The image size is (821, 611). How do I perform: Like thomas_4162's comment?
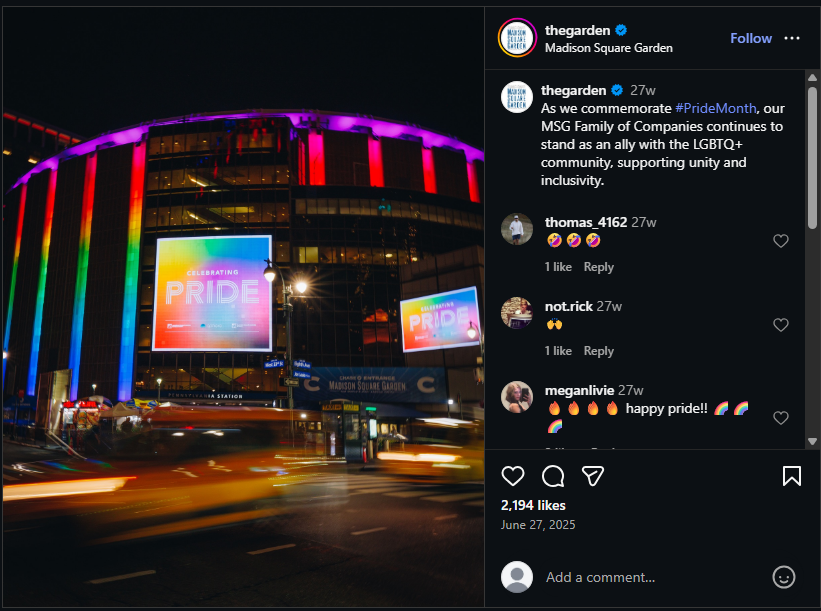(x=781, y=241)
